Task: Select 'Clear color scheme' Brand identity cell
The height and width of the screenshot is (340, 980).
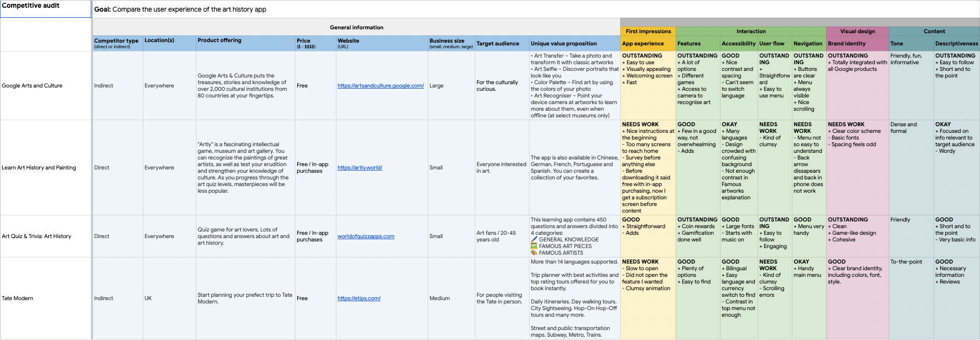Action: 858,168
